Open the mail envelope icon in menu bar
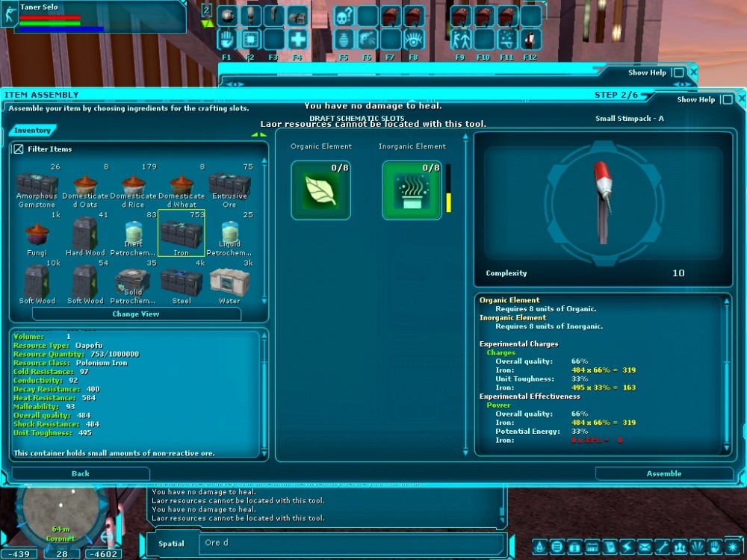The width and height of the screenshot is (747, 560). (643, 546)
